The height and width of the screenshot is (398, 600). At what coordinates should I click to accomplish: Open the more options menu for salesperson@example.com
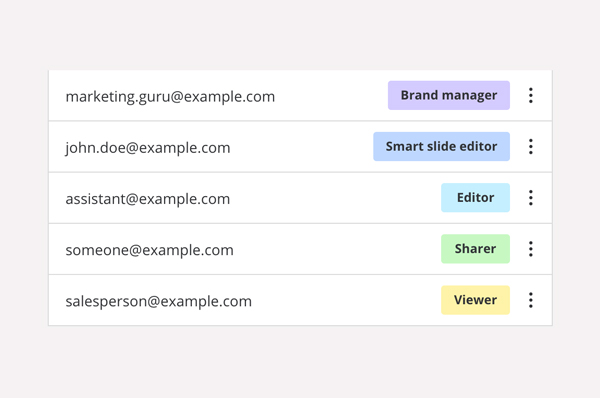531,300
